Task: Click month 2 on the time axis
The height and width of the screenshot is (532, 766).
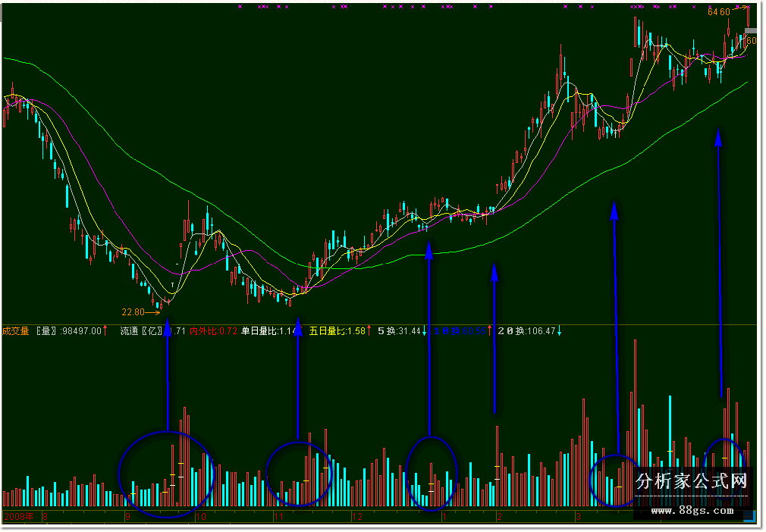Action: click(499, 517)
